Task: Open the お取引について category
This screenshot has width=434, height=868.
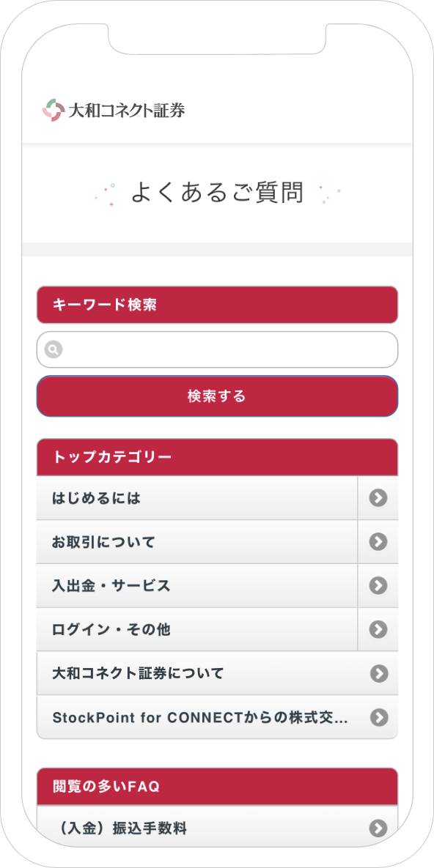Action: [x=196, y=542]
